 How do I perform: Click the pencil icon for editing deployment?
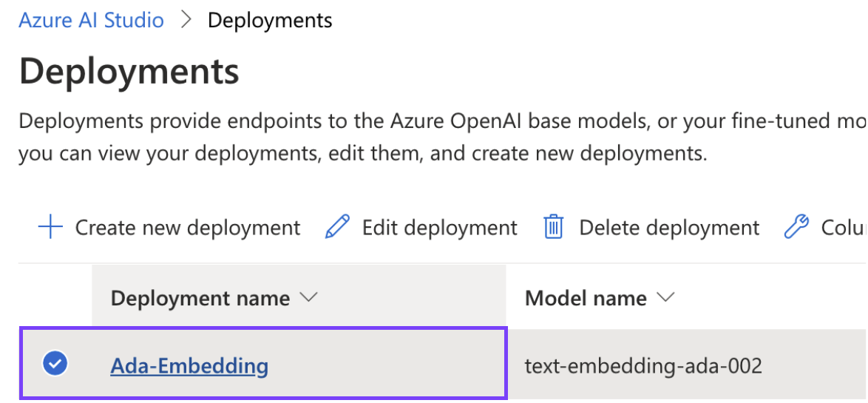(x=337, y=228)
